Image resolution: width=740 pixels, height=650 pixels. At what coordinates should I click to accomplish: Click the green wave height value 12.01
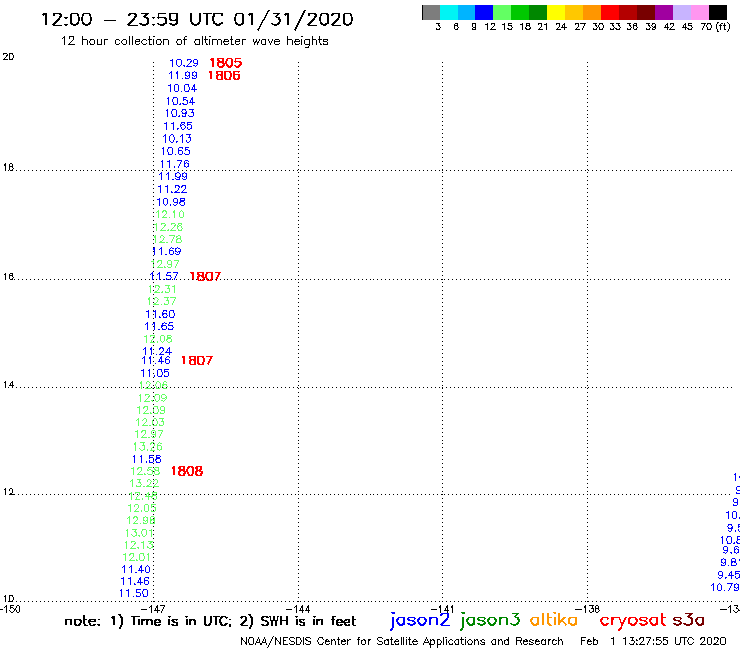137,557
